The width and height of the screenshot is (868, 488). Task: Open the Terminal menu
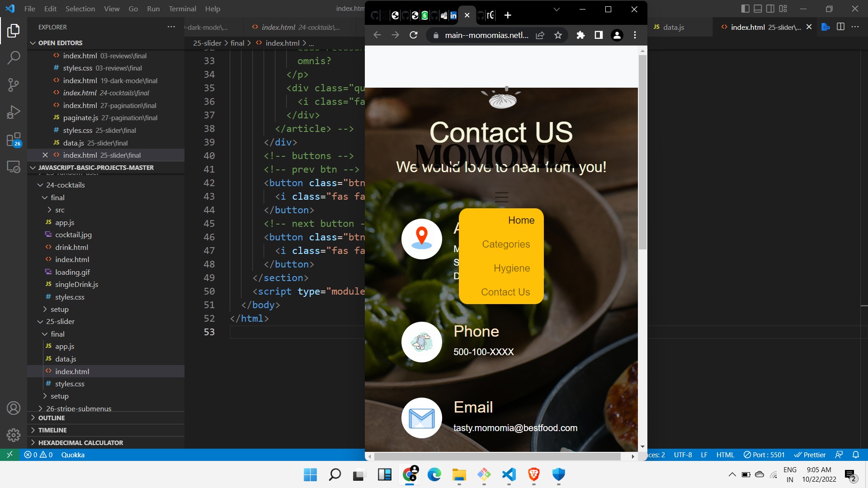tap(182, 9)
